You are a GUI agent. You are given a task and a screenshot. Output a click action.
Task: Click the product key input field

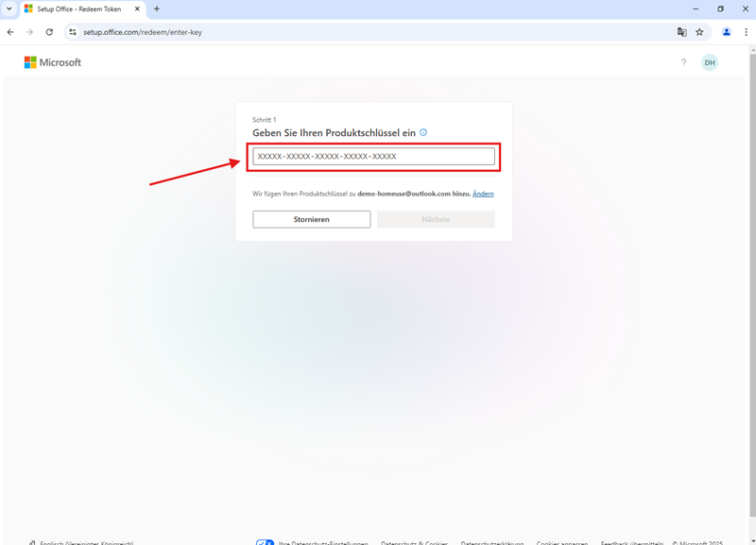[x=373, y=157]
